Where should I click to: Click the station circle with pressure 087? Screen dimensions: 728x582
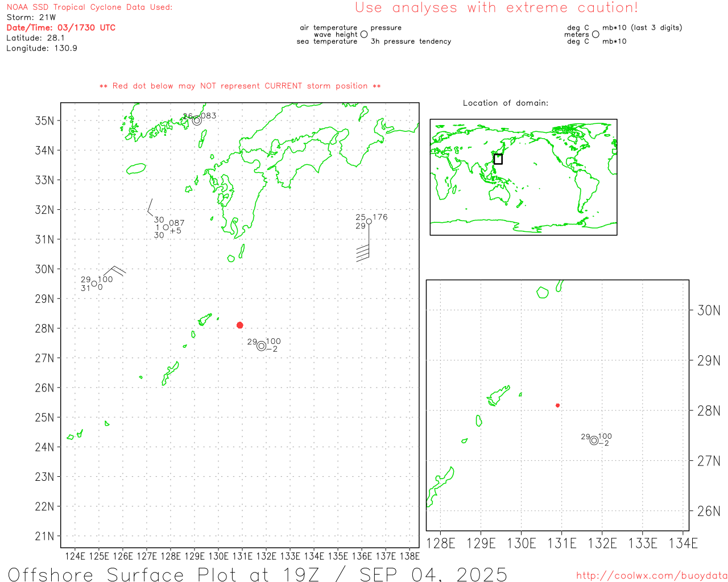(x=166, y=227)
